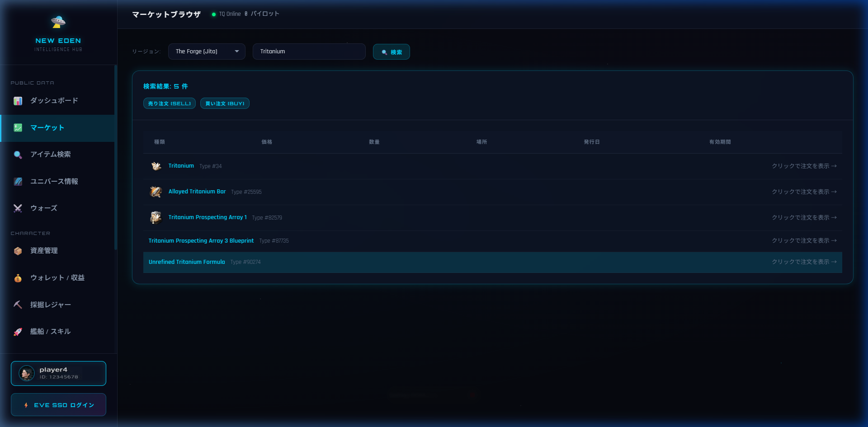Click the 艦船 / スキル rocket icon
This screenshot has width=868, height=427.
point(18,332)
